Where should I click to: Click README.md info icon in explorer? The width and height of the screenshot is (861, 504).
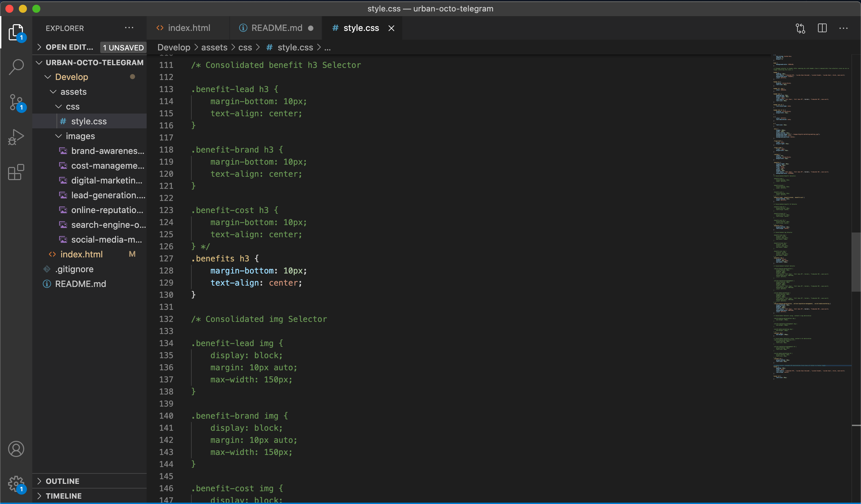click(x=47, y=284)
